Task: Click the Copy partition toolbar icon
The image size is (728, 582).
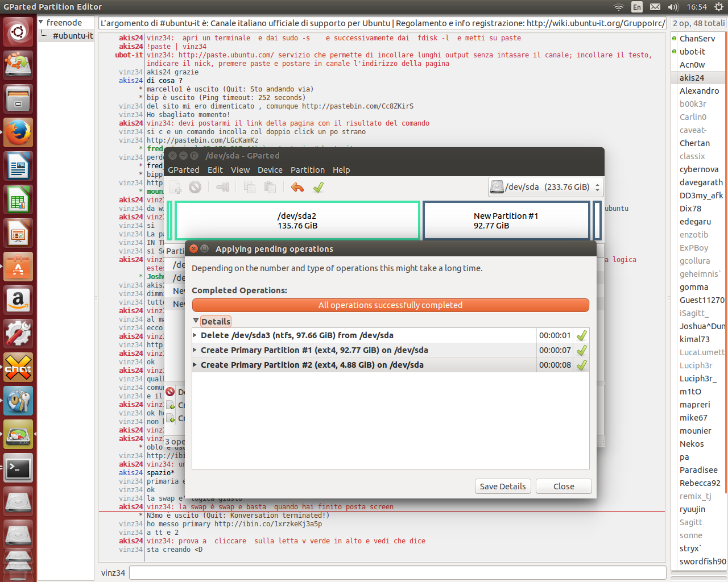Action: coord(249,187)
